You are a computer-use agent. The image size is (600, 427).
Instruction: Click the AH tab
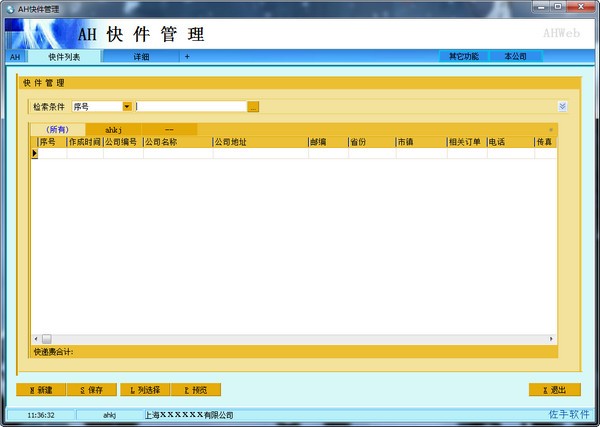point(15,57)
